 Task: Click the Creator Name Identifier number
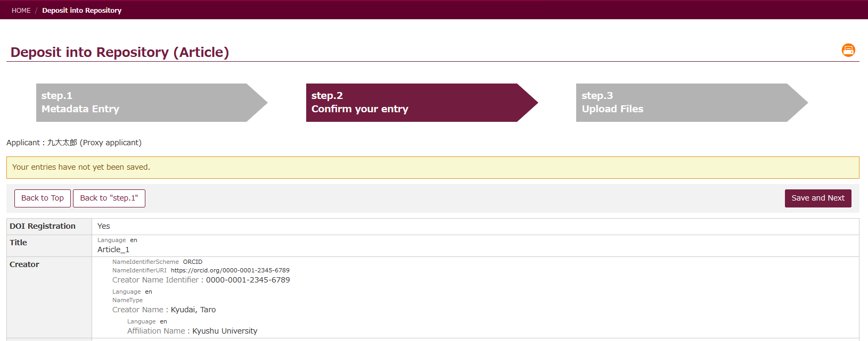(x=248, y=280)
